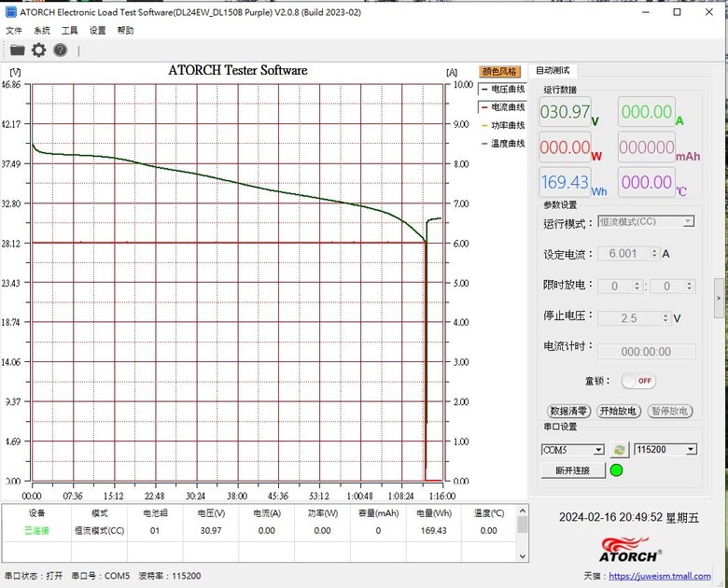Toggle the temperature curve legend entry
Image resolution: width=728 pixels, height=588 pixels.
[x=503, y=144]
